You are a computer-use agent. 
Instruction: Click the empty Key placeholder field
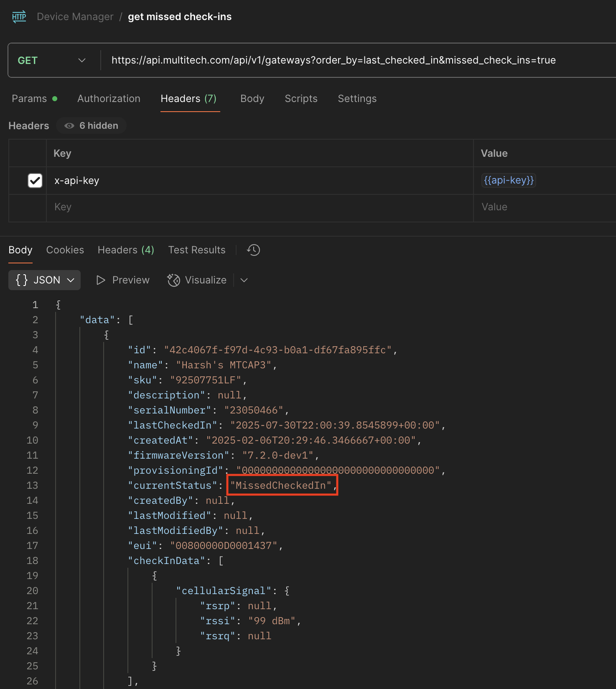point(259,207)
